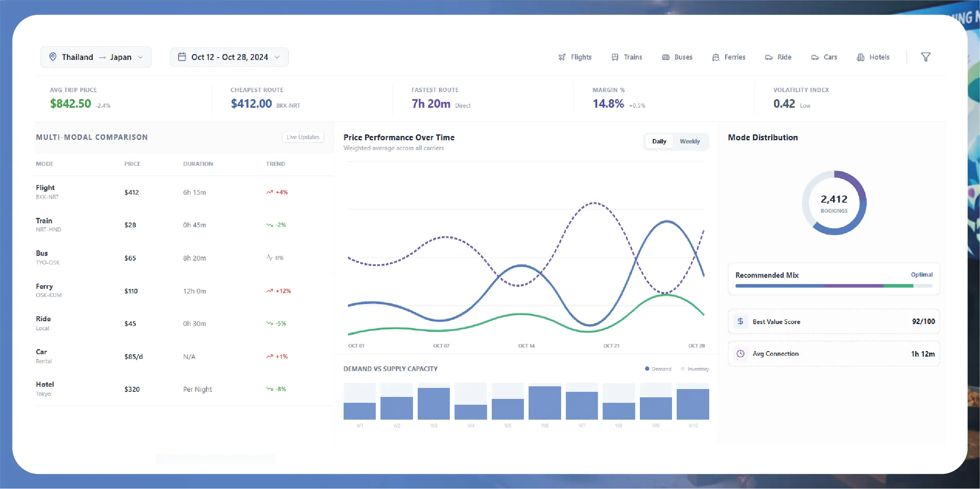Expand the Thailand to Japan route dropdown
The image size is (980, 489).
click(x=96, y=57)
